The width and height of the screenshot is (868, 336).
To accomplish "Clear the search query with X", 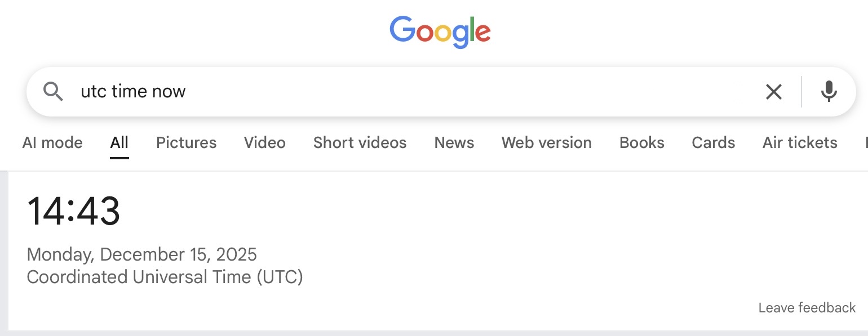I will [x=773, y=92].
